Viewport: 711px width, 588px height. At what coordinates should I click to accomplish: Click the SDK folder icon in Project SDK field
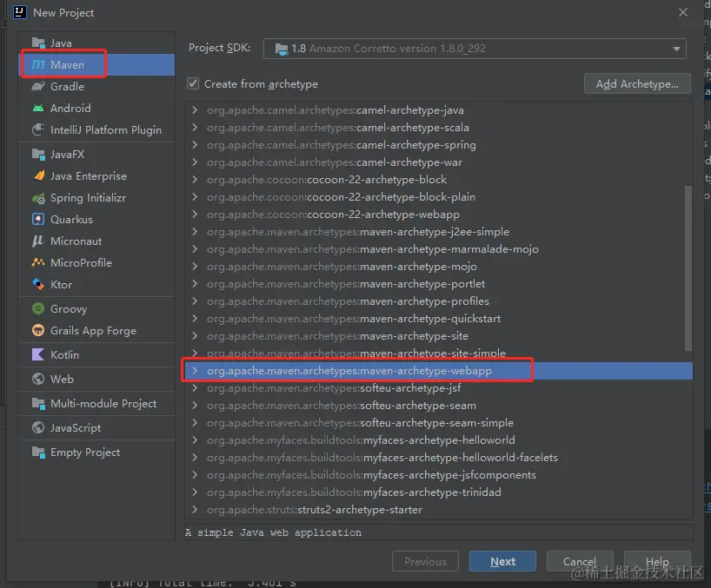[282, 49]
